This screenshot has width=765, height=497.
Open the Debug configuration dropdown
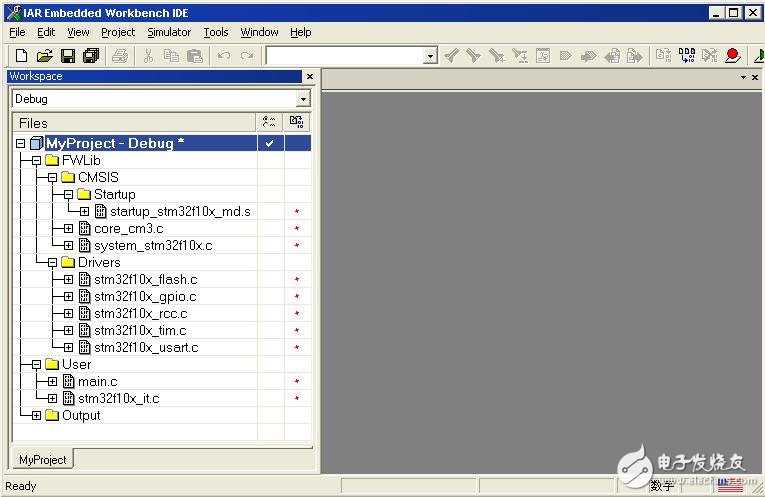tap(303, 99)
